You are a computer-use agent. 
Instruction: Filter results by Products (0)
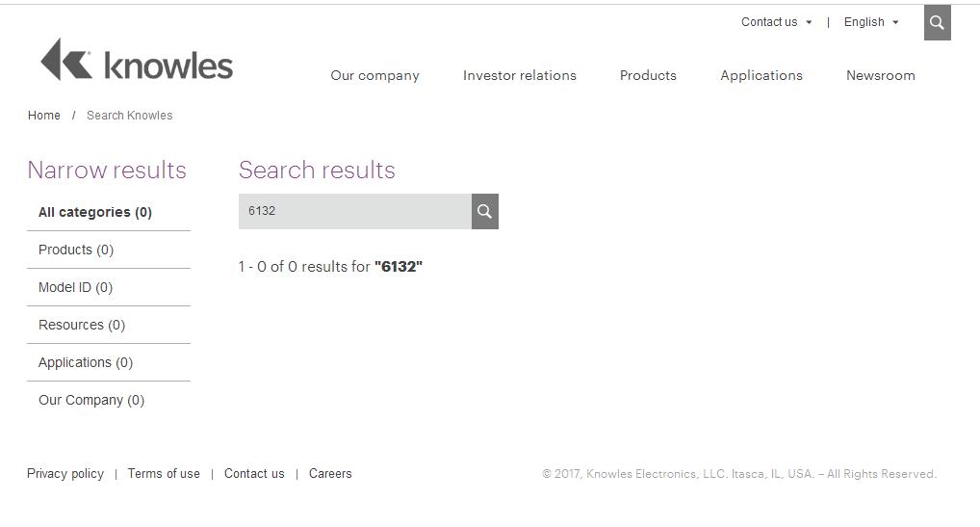point(76,250)
